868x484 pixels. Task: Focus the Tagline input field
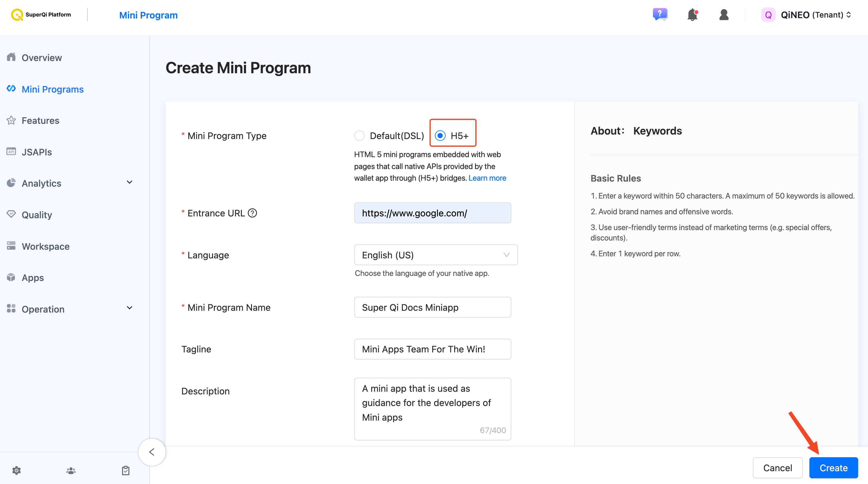[433, 349]
